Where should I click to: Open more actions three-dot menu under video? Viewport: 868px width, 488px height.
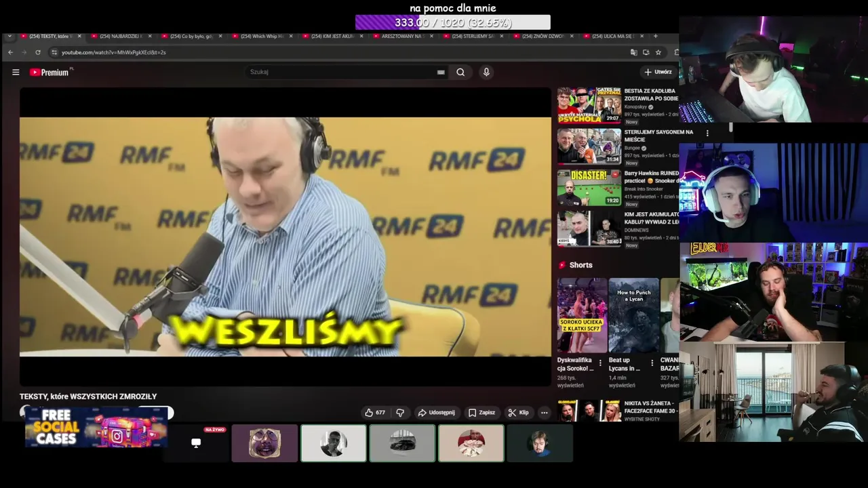[x=544, y=412]
